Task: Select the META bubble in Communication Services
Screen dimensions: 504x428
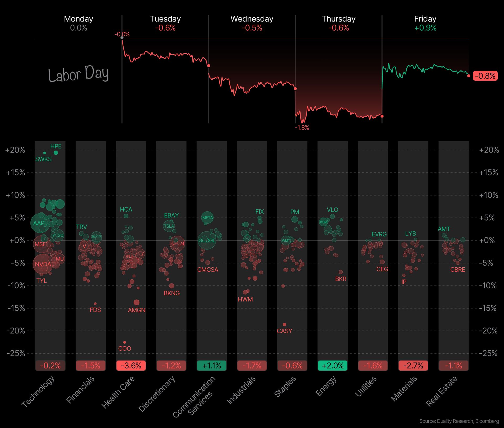Action: point(207,218)
